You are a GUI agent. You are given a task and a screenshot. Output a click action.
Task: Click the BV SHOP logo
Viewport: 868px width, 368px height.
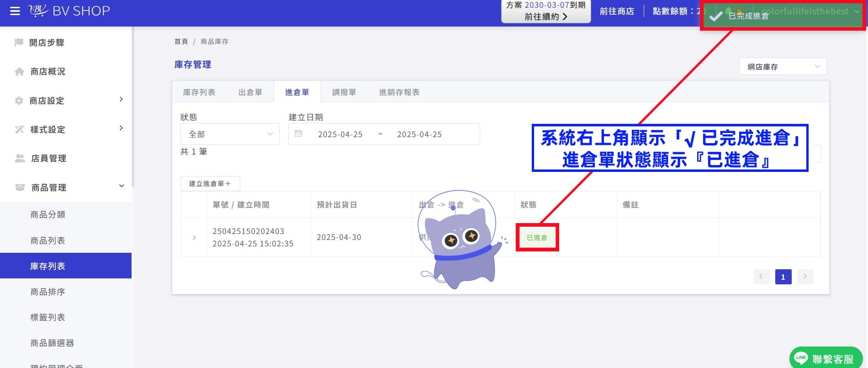[69, 11]
